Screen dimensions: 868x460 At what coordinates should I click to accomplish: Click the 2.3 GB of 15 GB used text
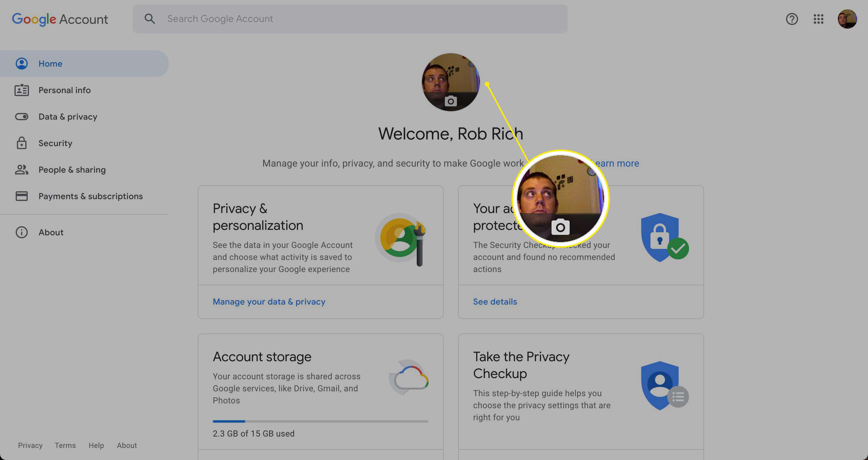[x=253, y=434]
